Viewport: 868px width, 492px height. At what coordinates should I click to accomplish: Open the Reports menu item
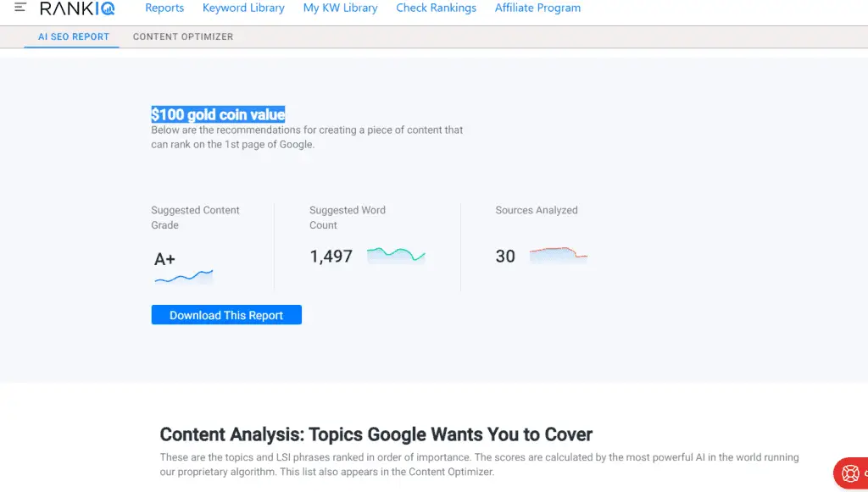(x=164, y=8)
